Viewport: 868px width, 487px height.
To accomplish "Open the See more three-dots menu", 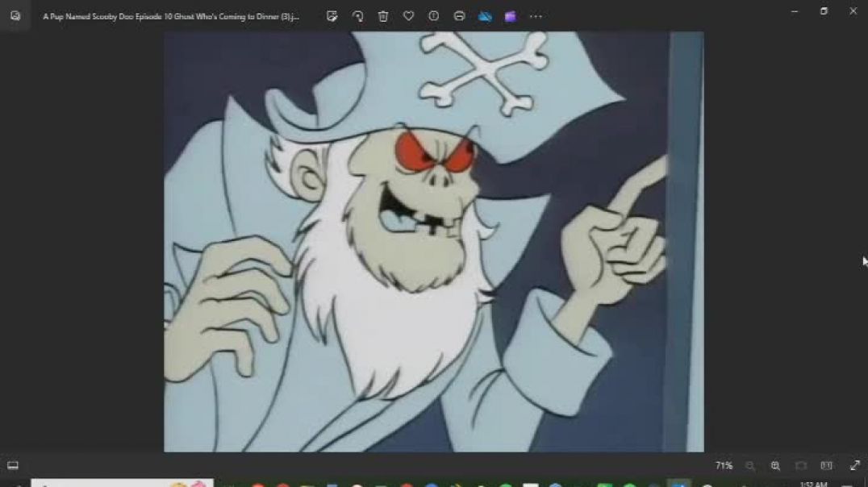I will click(536, 16).
